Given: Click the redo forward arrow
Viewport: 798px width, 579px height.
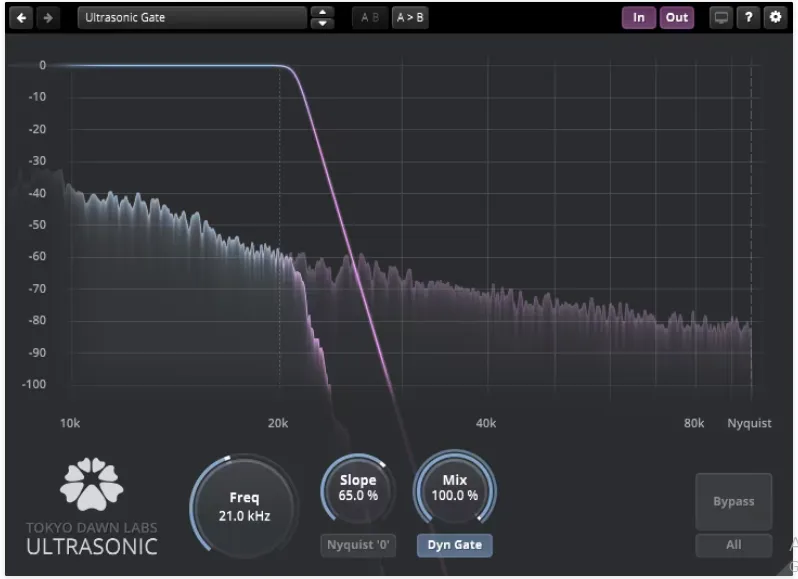Looking at the screenshot, I should 48,18.
